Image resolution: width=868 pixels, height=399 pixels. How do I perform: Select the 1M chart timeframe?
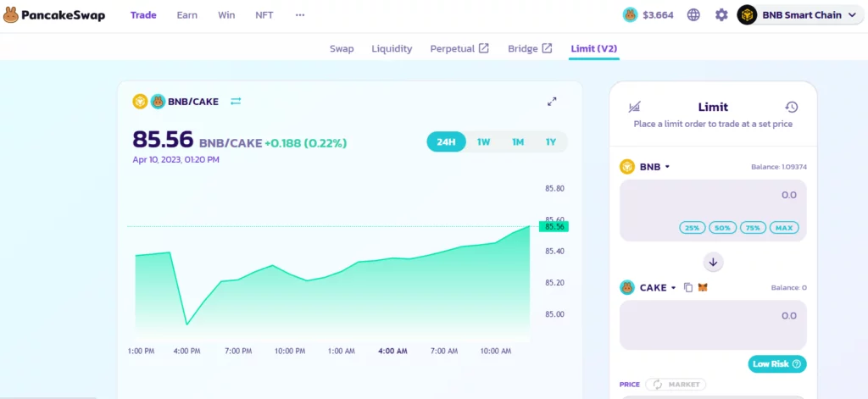[518, 142]
